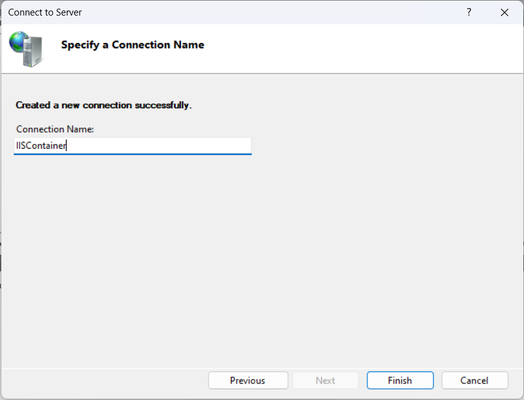Open help via the title bar ? button

(x=469, y=12)
